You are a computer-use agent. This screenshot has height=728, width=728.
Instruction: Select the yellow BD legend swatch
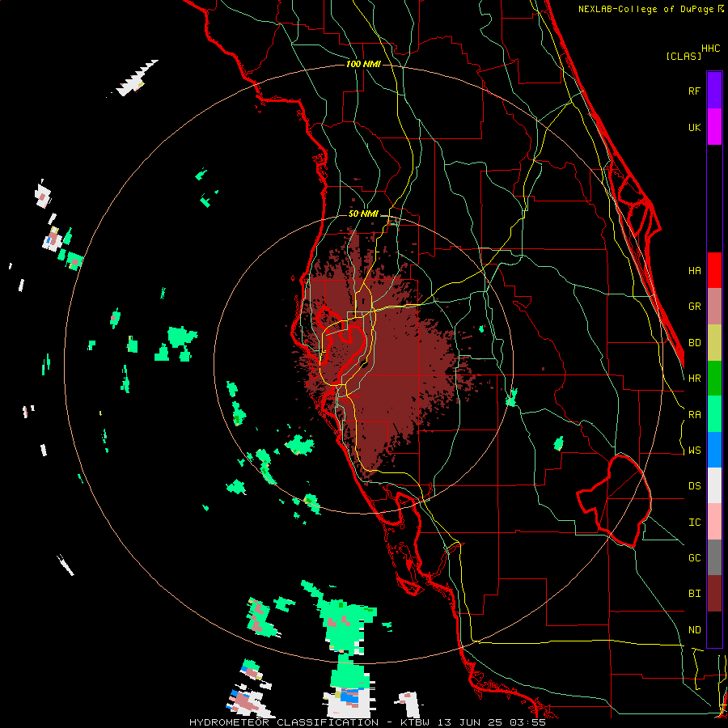click(x=714, y=343)
